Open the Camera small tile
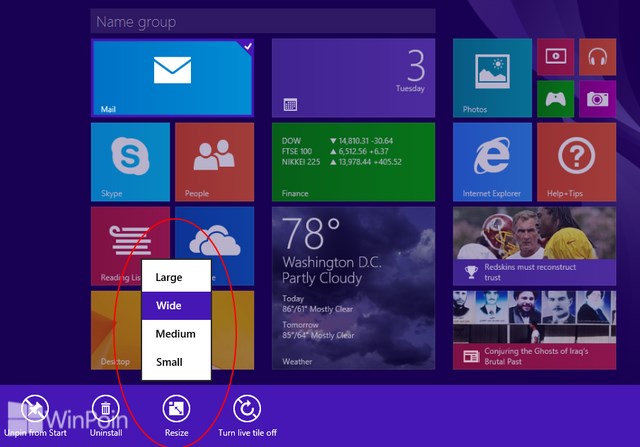This screenshot has height=447, width=640. 598,99
